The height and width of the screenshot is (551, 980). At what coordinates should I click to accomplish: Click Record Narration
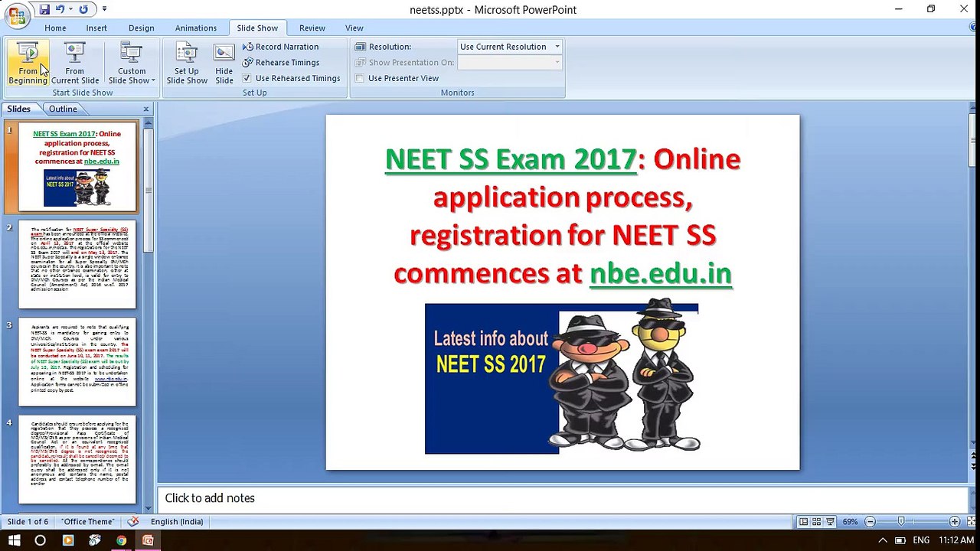coord(280,47)
